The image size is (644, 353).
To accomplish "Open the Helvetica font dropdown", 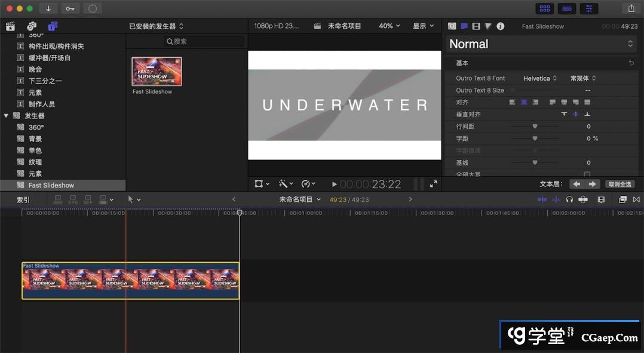I will (x=540, y=78).
